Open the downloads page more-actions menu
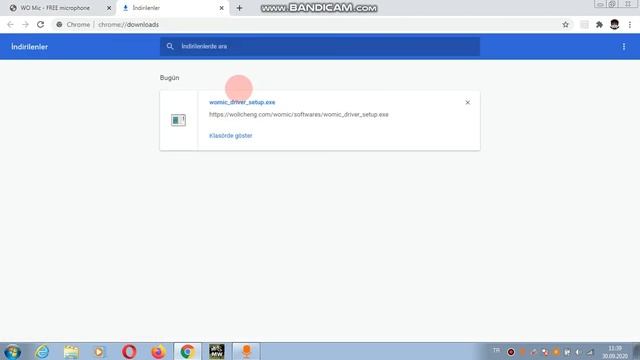This screenshot has width=640, height=360. (624, 47)
